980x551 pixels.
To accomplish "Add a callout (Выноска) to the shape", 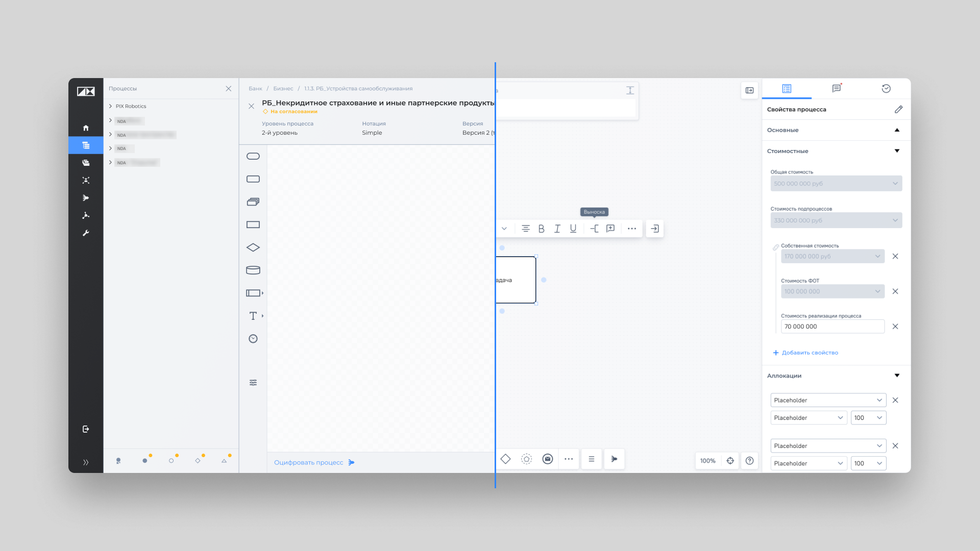I will 595,229.
